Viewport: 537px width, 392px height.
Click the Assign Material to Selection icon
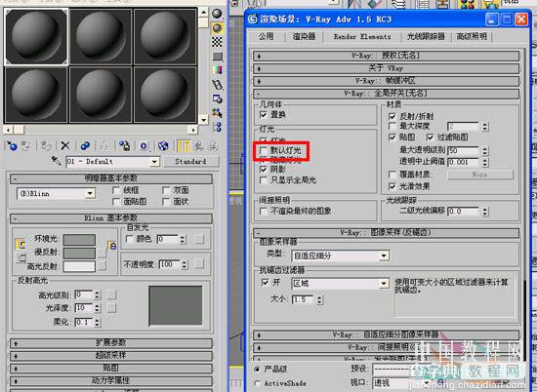coord(46,146)
